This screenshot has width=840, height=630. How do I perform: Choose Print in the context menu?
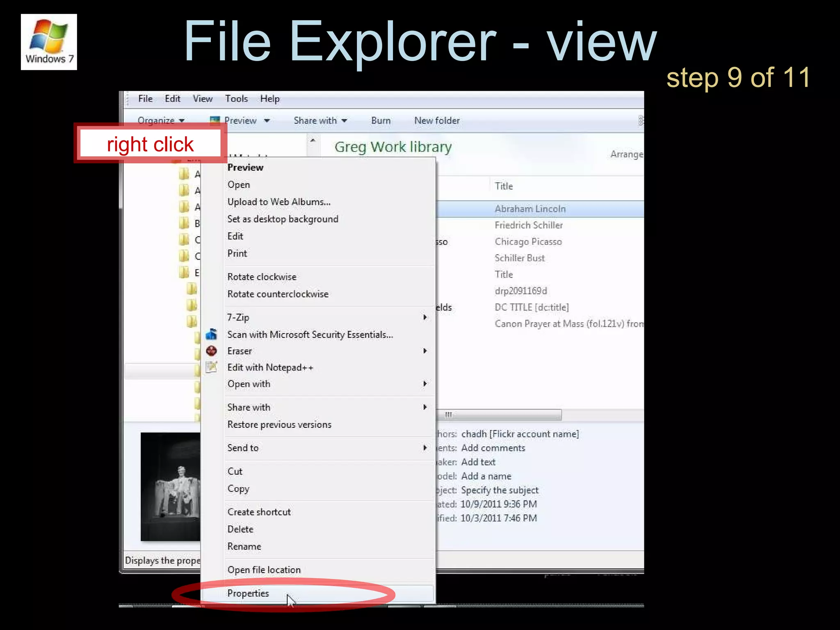(237, 253)
